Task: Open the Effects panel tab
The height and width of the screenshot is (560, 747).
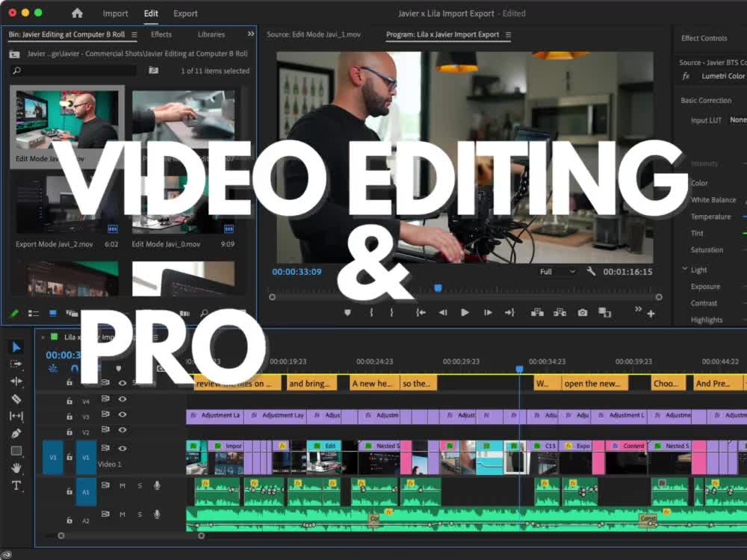Action: tap(161, 34)
